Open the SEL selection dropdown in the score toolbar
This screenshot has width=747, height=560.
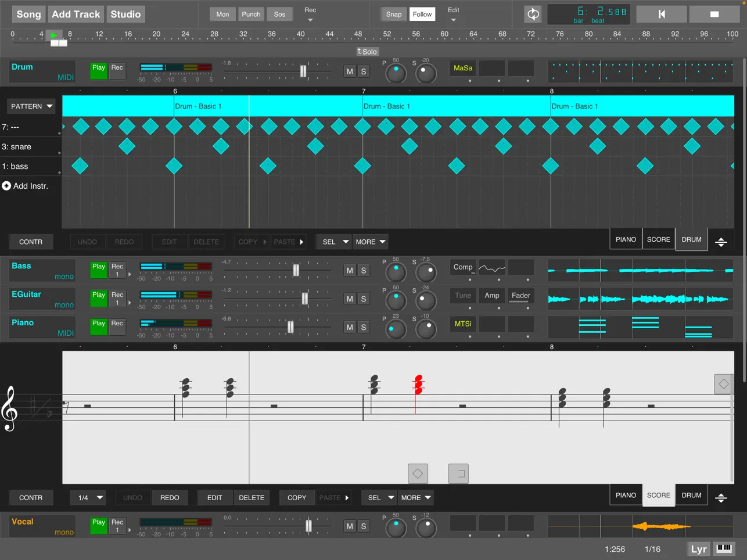click(x=379, y=497)
